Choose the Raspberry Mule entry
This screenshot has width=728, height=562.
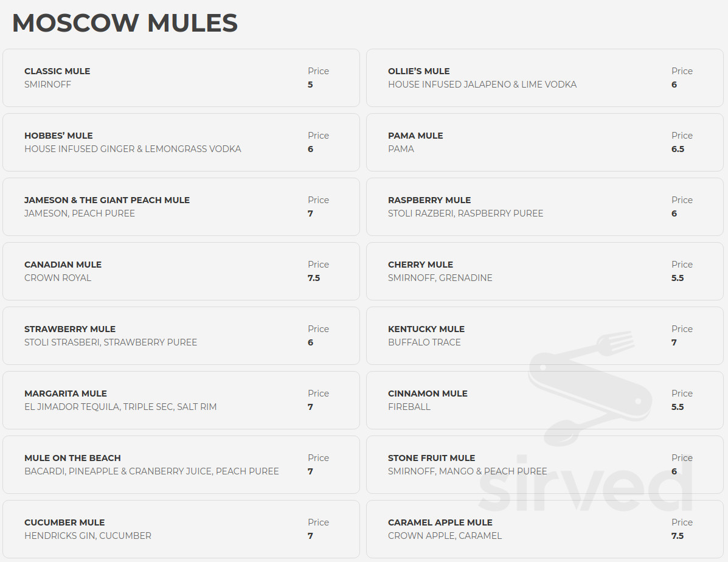point(544,207)
